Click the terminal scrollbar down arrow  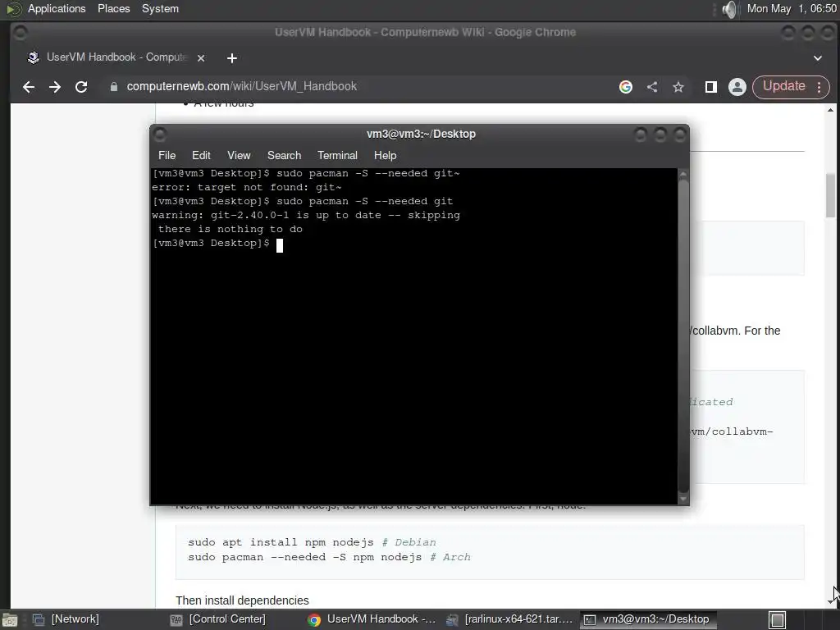(682, 499)
